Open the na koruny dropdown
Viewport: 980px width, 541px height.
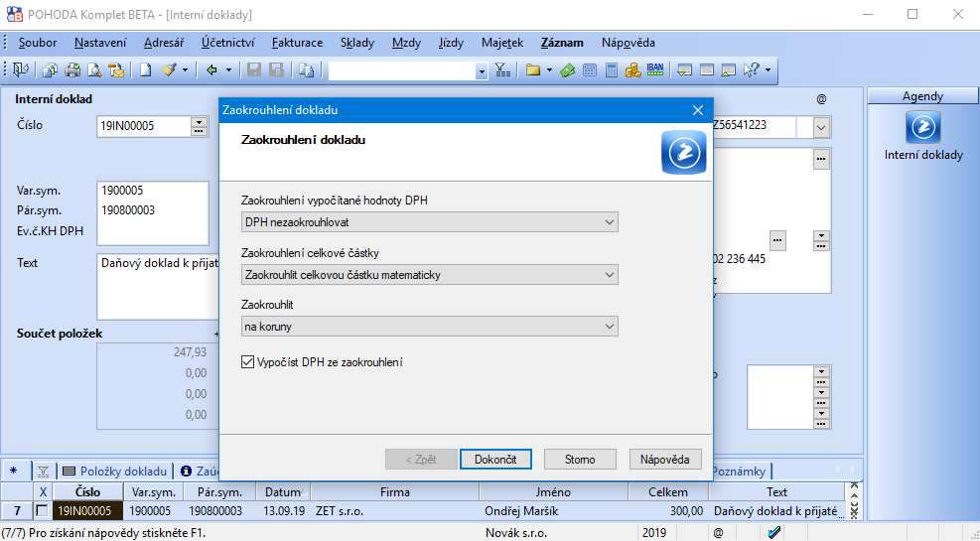click(x=429, y=327)
